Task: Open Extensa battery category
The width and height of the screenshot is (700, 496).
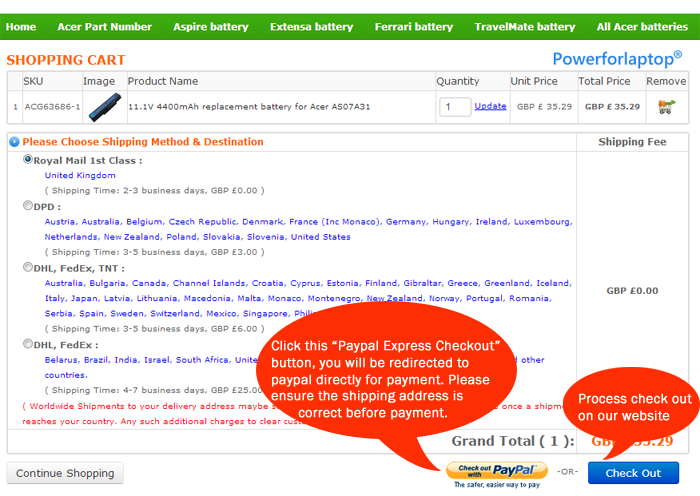Action: [x=311, y=27]
